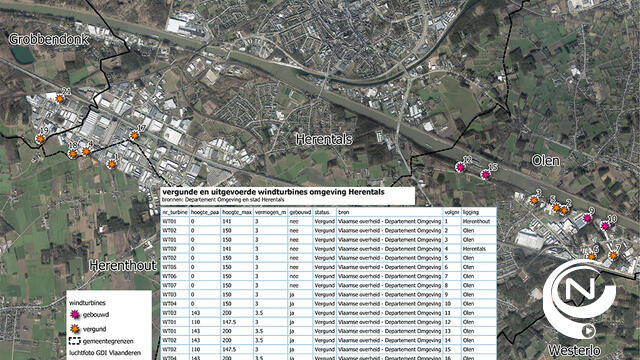The height and width of the screenshot is (360, 640).
Task: Click 'Vergund' status in volgnr 5 row
Action: click(324, 258)
